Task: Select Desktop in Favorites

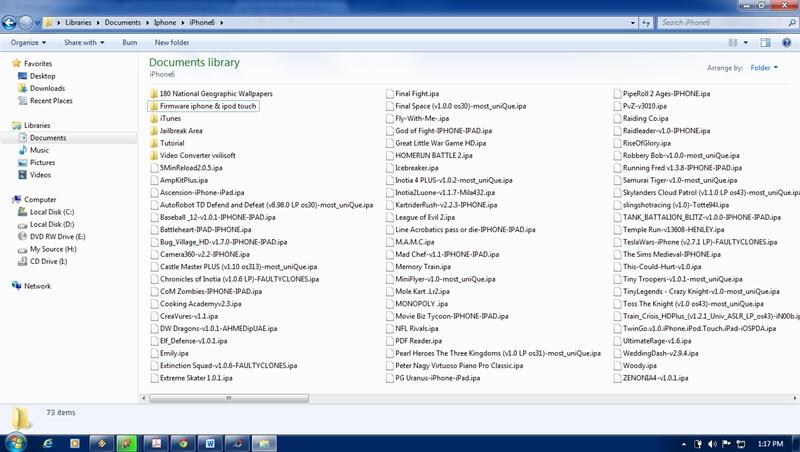Action: coord(42,76)
